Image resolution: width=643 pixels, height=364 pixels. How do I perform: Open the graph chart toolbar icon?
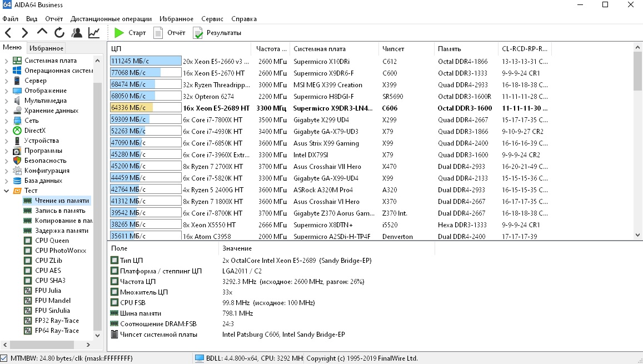[x=94, y=33]
